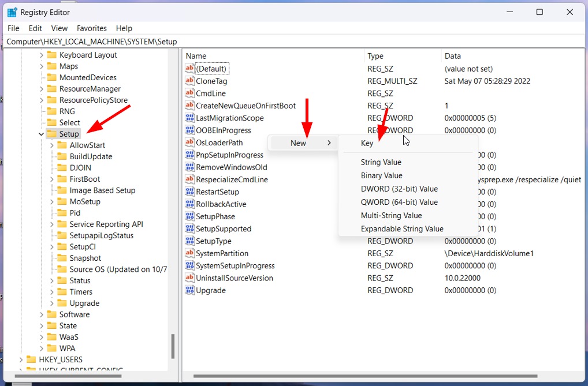Click the folder icon of WPA key

coord(52,348)
